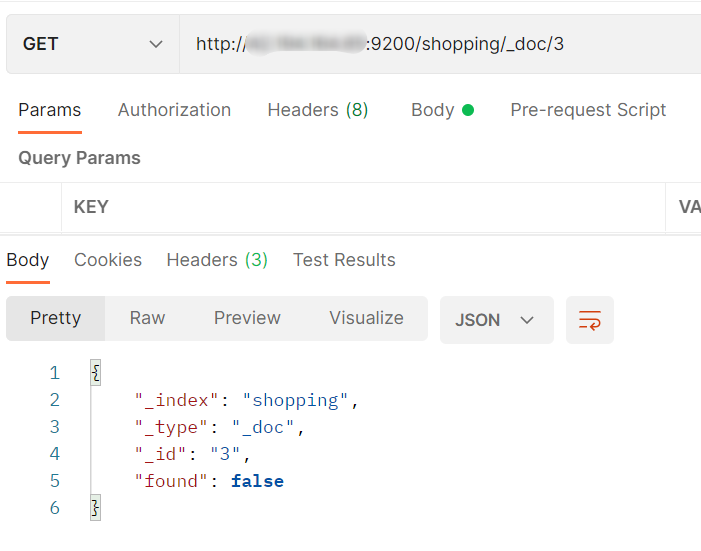Open the Pre-request Script tab
The image size is (701, 551).
coord(588,110)
